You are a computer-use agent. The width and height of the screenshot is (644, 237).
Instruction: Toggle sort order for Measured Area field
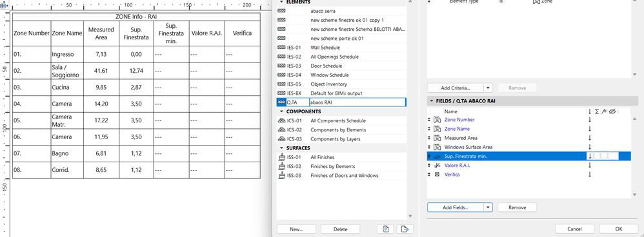[x=590, y=138]
